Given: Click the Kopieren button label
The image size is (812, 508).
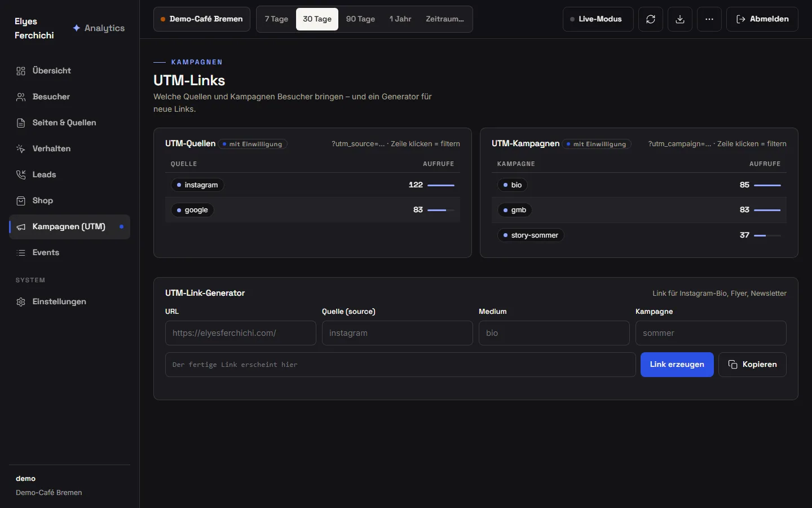Looking at the screenshot, I should click(760, 365).
